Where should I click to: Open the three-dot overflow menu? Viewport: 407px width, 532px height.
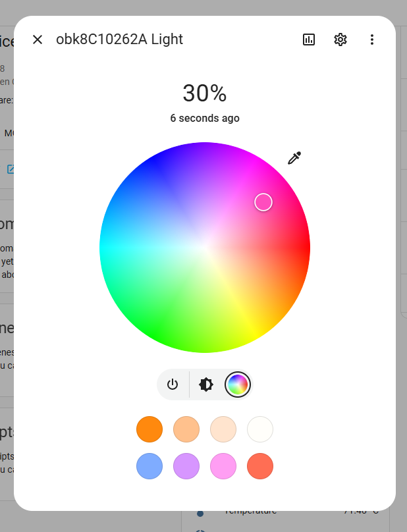pyautogui.click(x=372, y=40)
